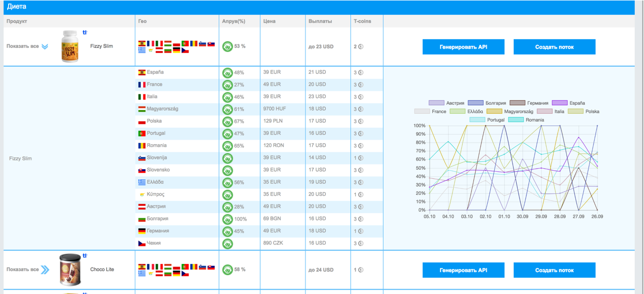Click the approve icon in Slovenija row
644x294 pixels.
click(x=228, y=158)
